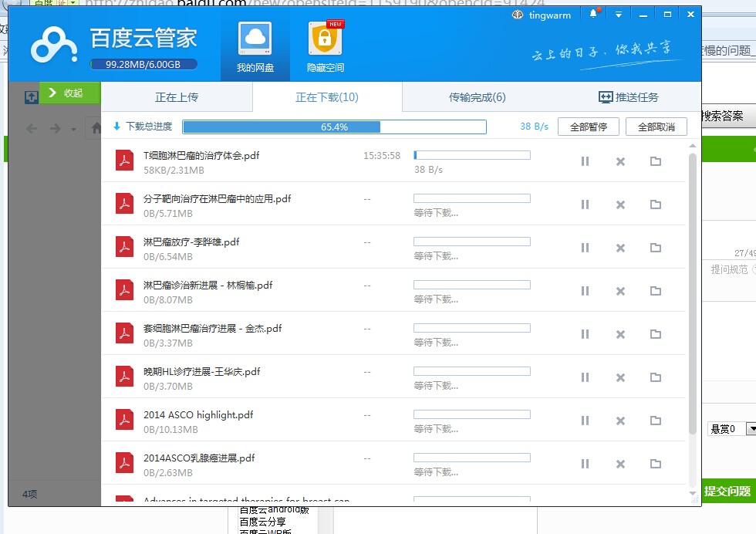The height and width of the screenshot is (534, 756).
Task: Pause the T细胞淋巴瘤的治疗体会 download
Action: tap(585, 162)
